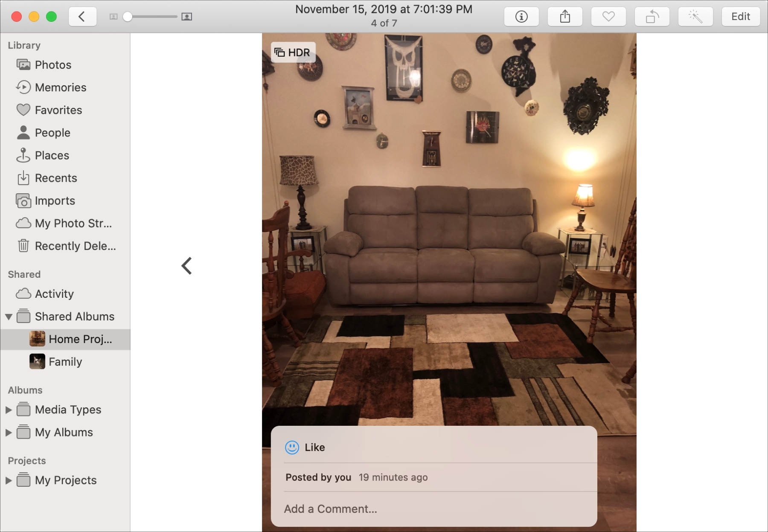The height and width of the screenshot is (532, 768).
Task: Click the My Photo Stream cloud icon
Action: (23, 223)
